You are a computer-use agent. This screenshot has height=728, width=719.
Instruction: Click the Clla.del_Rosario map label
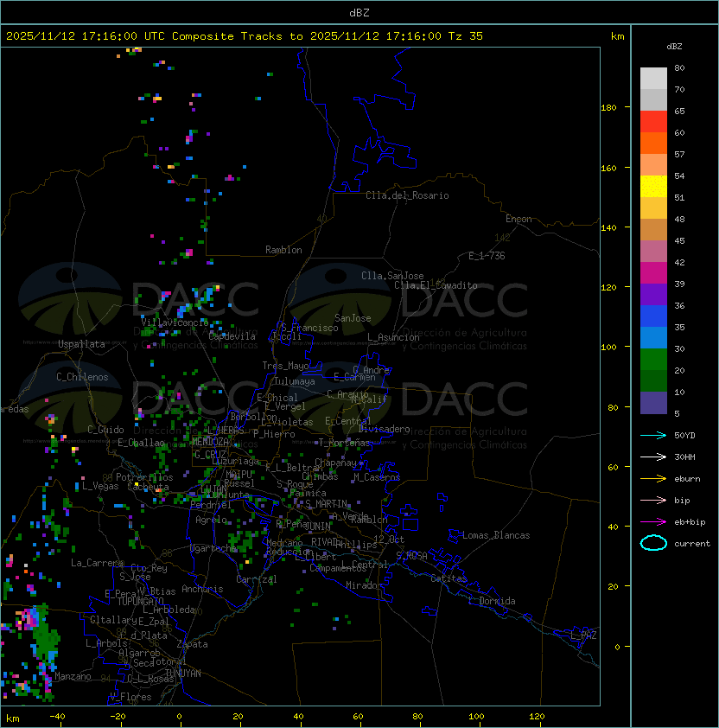point(407,195)
